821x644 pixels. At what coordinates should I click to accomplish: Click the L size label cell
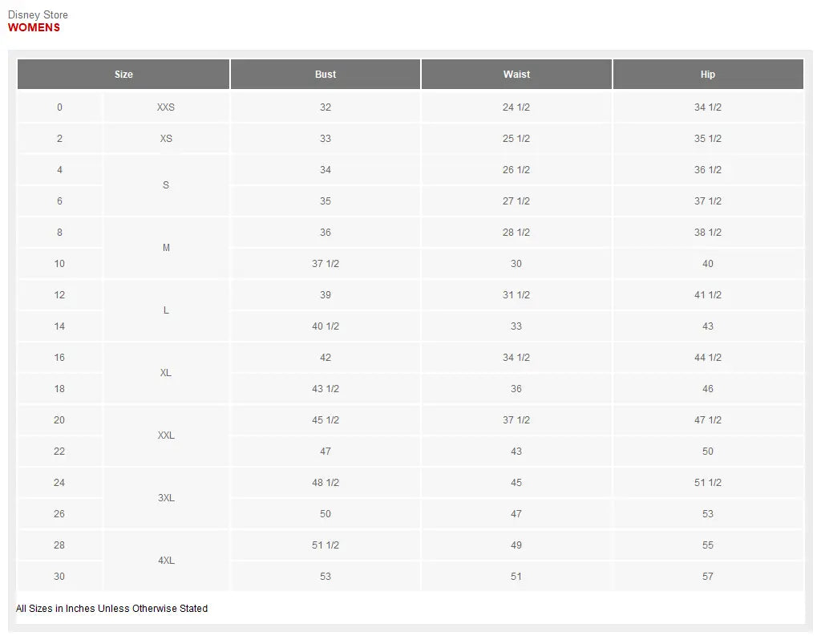pos(166,310)
